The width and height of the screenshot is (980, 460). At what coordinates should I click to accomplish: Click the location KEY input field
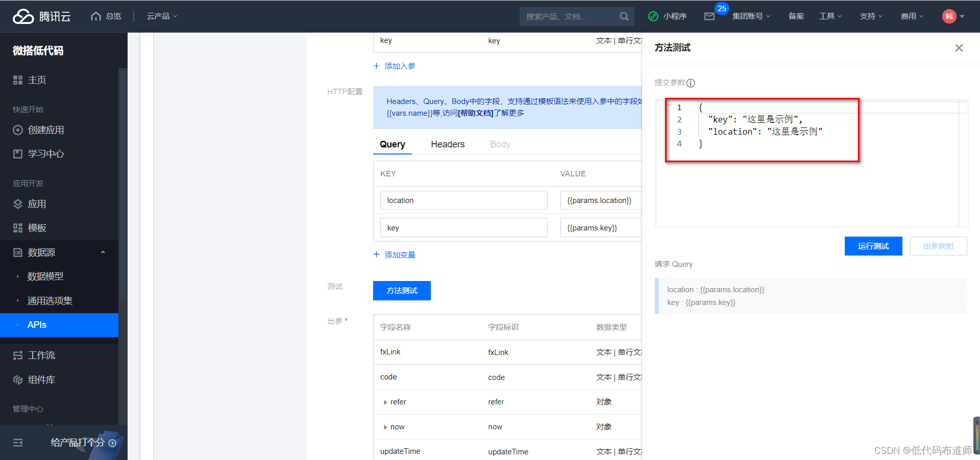coord(463,200)
